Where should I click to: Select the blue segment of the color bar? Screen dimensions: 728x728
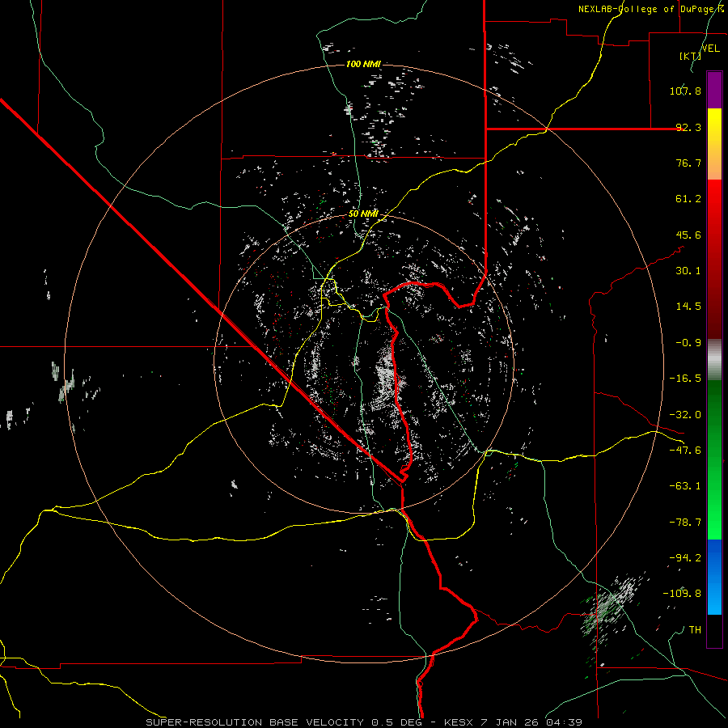coord(714,577)
